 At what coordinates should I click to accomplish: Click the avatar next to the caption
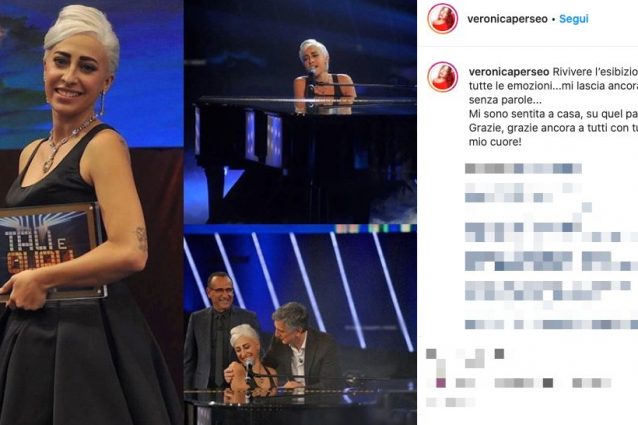[443, 76]
